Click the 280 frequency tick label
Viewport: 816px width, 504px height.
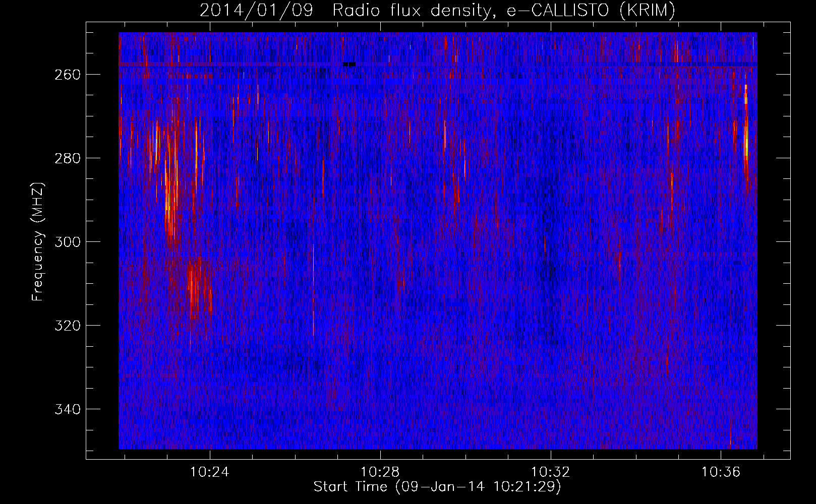click(67, 158)
